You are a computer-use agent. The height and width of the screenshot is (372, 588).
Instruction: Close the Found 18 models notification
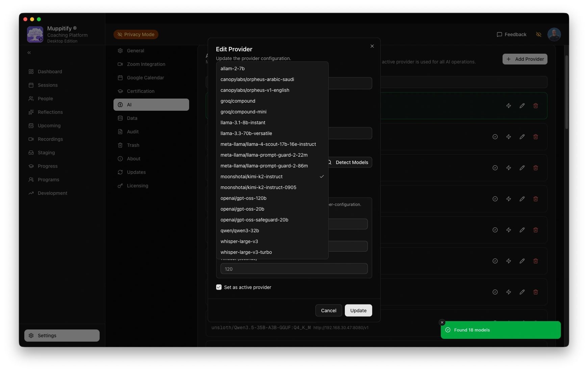[x=442, y=322]
